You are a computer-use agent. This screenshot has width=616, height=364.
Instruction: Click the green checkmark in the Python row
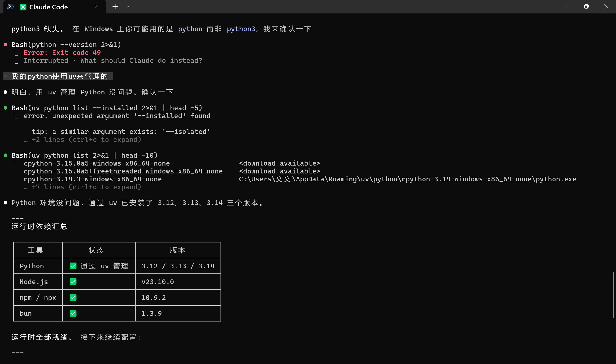pyautogui.click(x=73, y=266)
